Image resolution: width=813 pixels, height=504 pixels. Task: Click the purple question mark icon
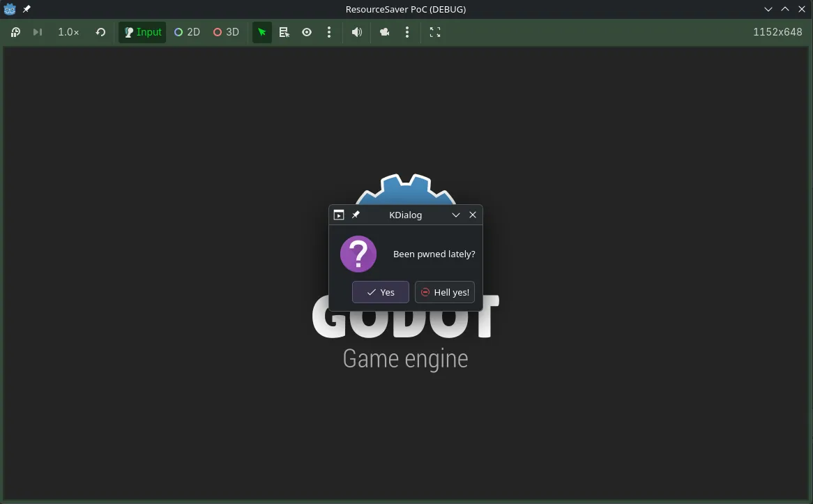pyautogui.click(x=358, y=254)
